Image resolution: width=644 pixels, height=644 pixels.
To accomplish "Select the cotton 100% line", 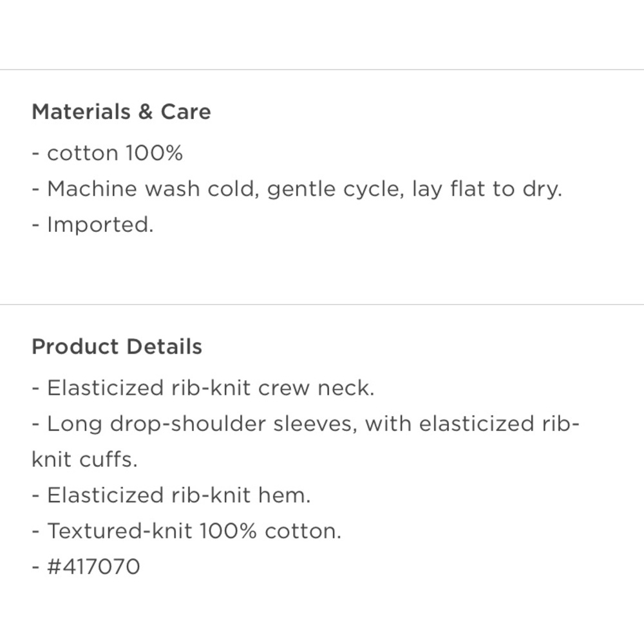I will [x=107, y=153].
